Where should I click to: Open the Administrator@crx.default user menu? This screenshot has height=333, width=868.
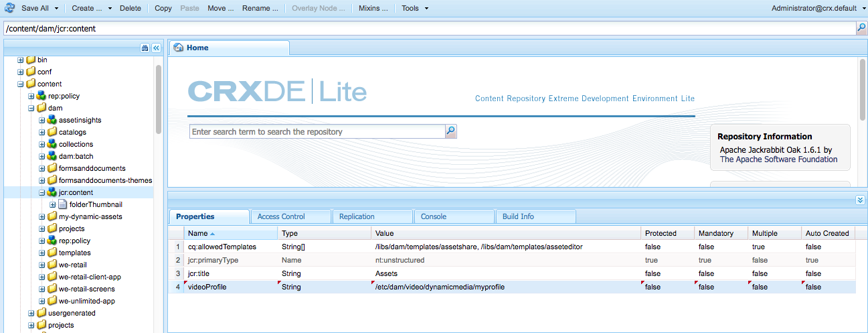pyautogui.click(x=818, y=8)
